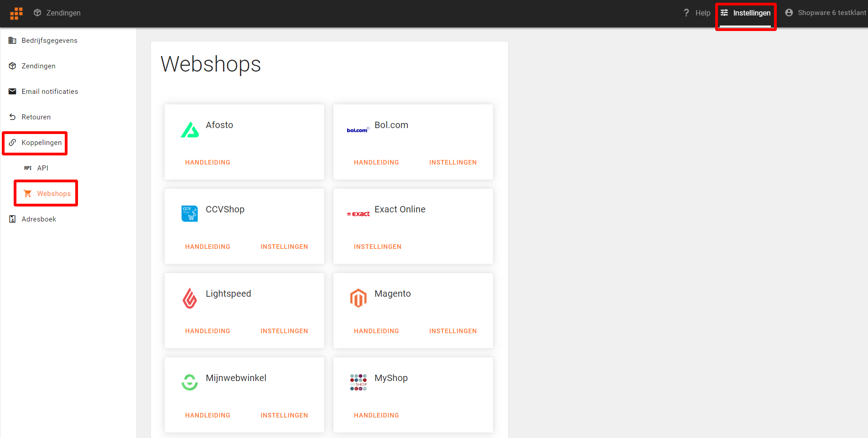Viewport: 868px width, 438px height.
Task: Open Email notificaties settings
Action: (50, 92)
